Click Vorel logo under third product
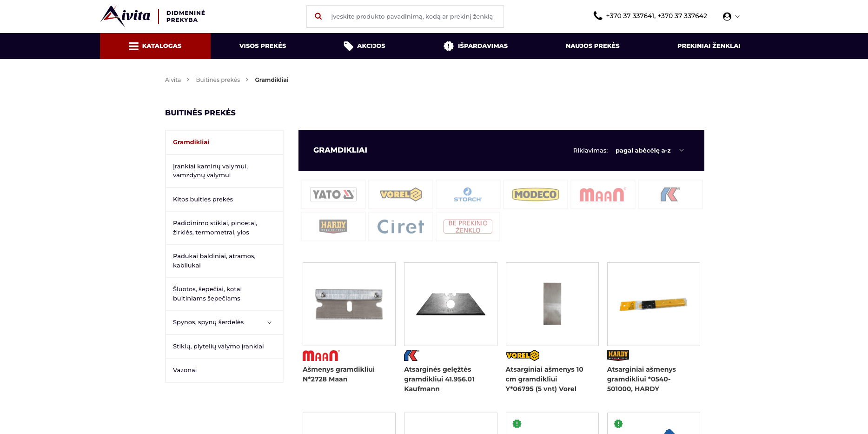 click(x=523, y=355)
